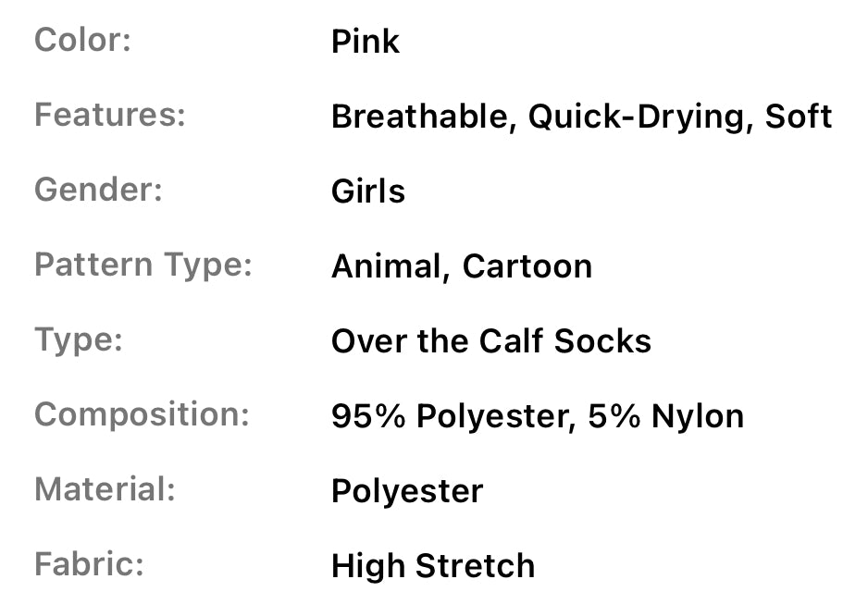Select the "Polyester" material value
The image size is (868, 604).
tap(407, 491)
